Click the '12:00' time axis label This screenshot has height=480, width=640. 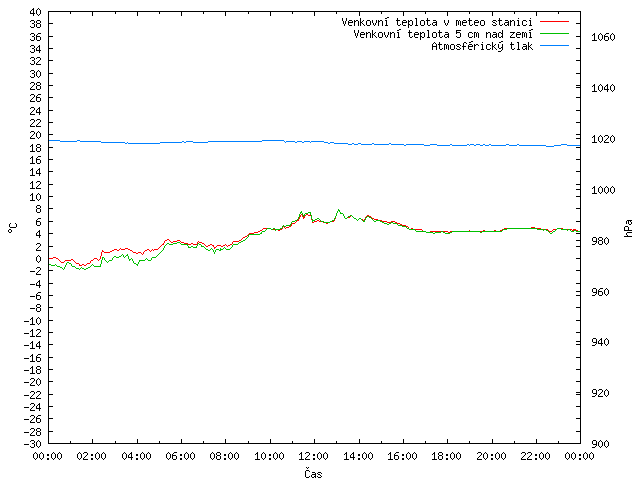(x=314, y=456)
